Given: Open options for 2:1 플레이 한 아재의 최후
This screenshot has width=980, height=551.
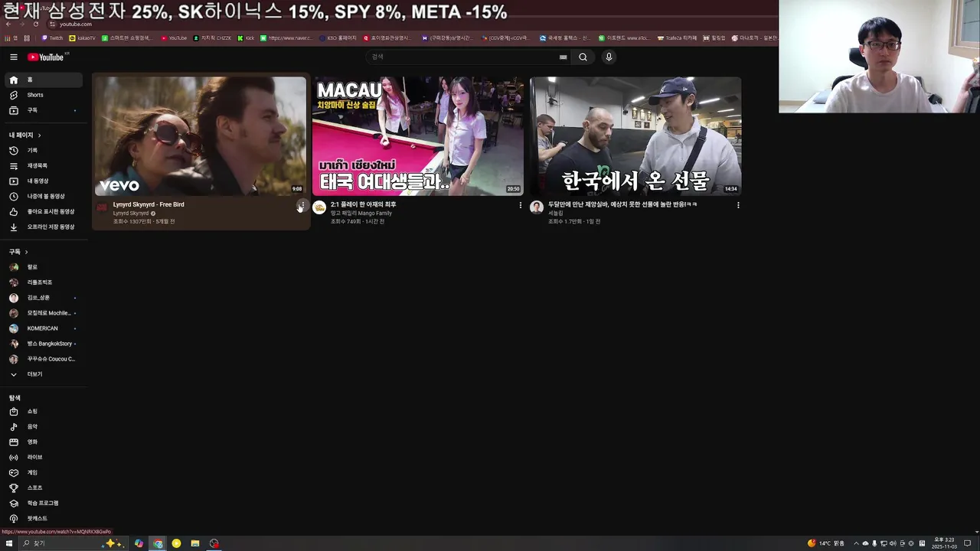Looking at the screenshot, I should coord(521,205).
